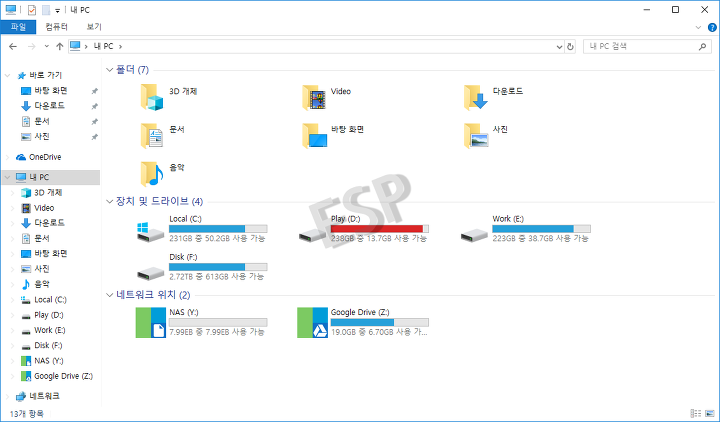Expand the OneDrive tree node
This screenshot has height=422, width=720.
(x=7, y=157)
